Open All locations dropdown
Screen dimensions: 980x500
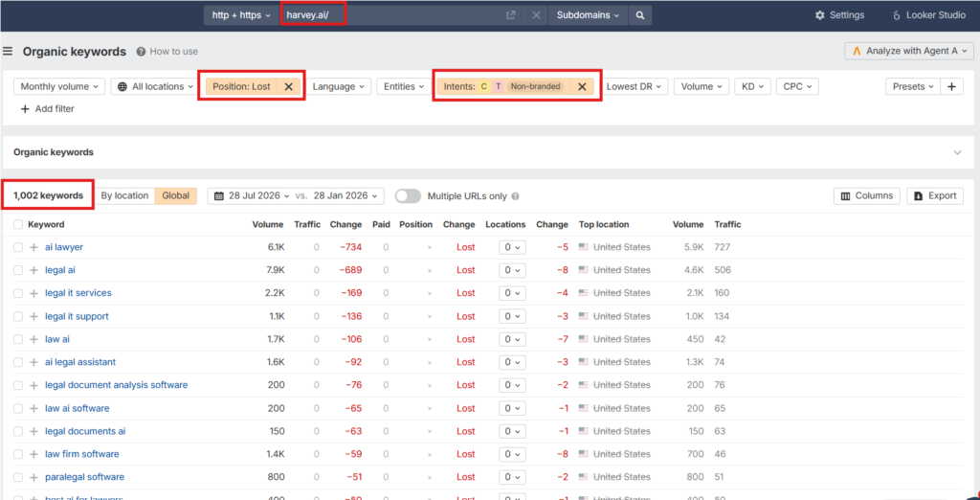click(x=154, y=87)
